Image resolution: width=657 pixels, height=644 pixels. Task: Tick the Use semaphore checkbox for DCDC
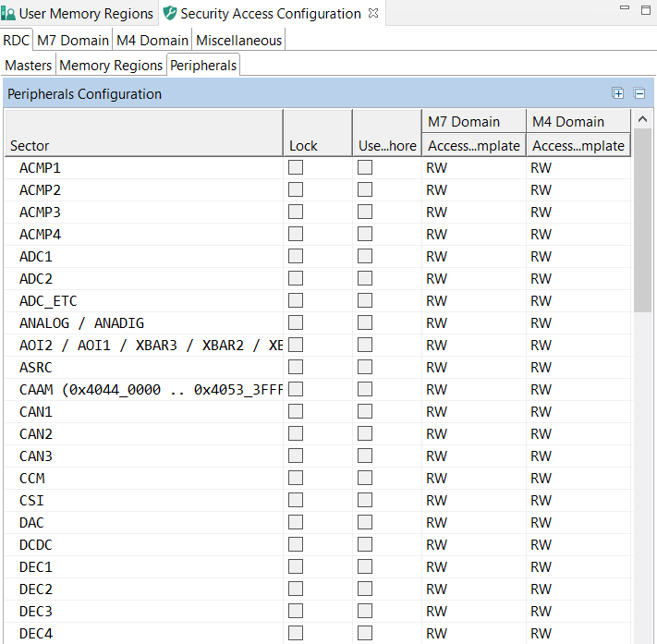click(x=365, y=545)
